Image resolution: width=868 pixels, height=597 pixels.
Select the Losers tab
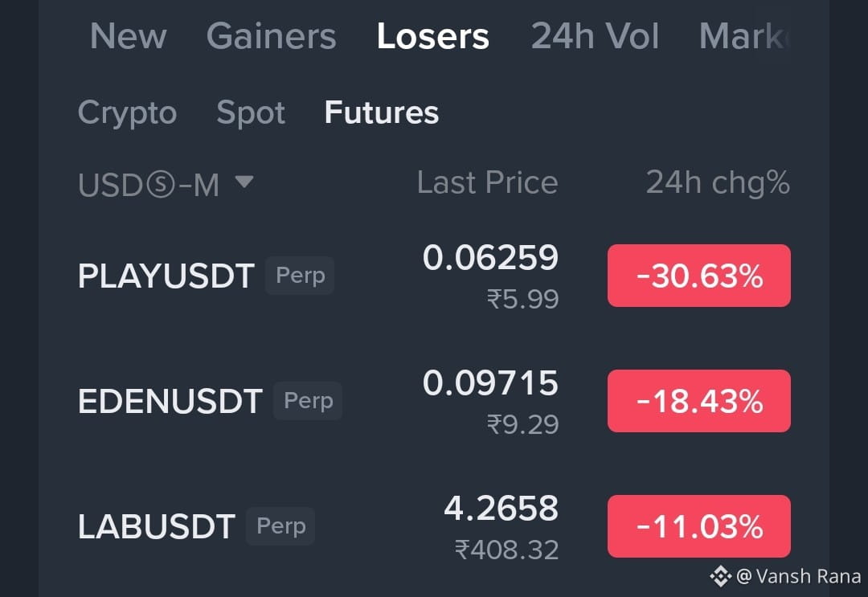point(433,36)
